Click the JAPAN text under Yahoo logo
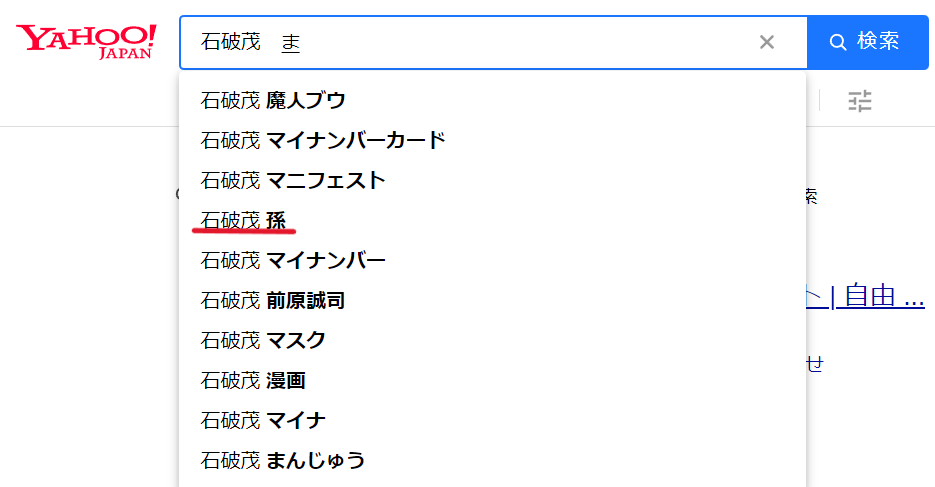 tap(125, 54)
